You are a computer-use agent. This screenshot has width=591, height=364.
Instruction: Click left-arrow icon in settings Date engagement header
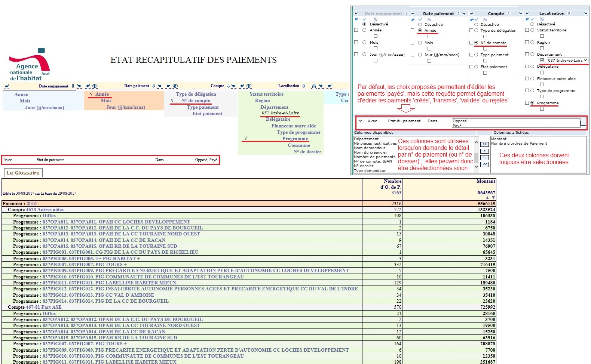click(356, 13)
